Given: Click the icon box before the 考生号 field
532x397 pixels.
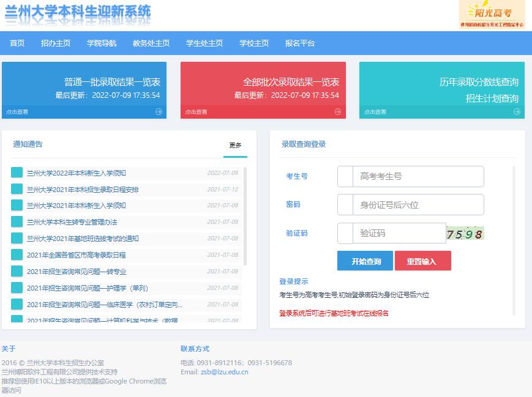Looking at the screenshot, I should coord(345,176).
